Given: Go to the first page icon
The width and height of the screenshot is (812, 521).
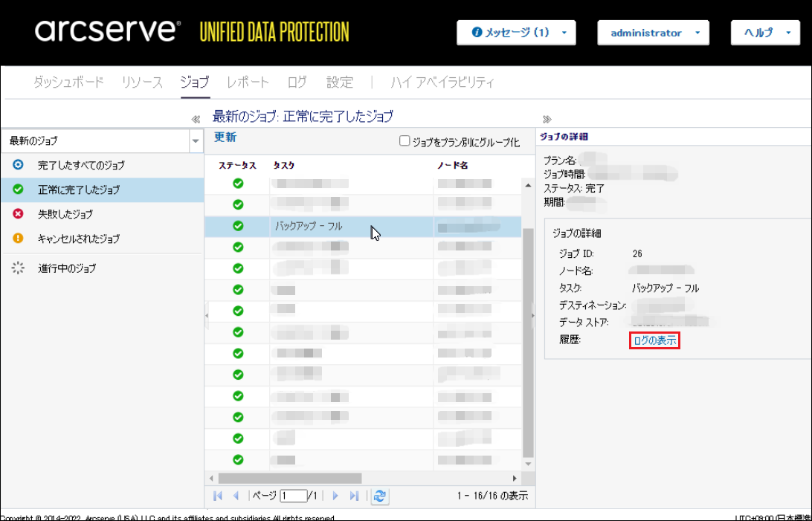Looking at the screenshot, I should pos(218,496).
